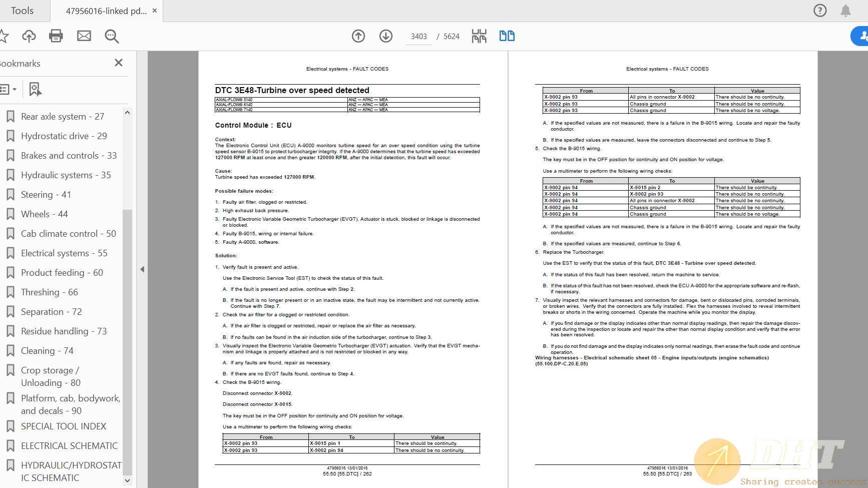Viewport: 868px width, 488px height.
Task: Open bookmark Separation - 72
Action: point(52,312)
